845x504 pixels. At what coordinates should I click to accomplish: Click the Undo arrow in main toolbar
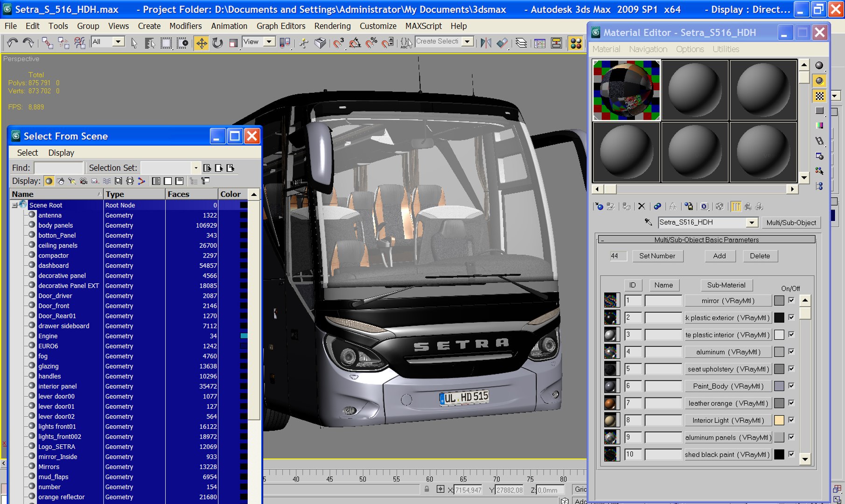13,43
